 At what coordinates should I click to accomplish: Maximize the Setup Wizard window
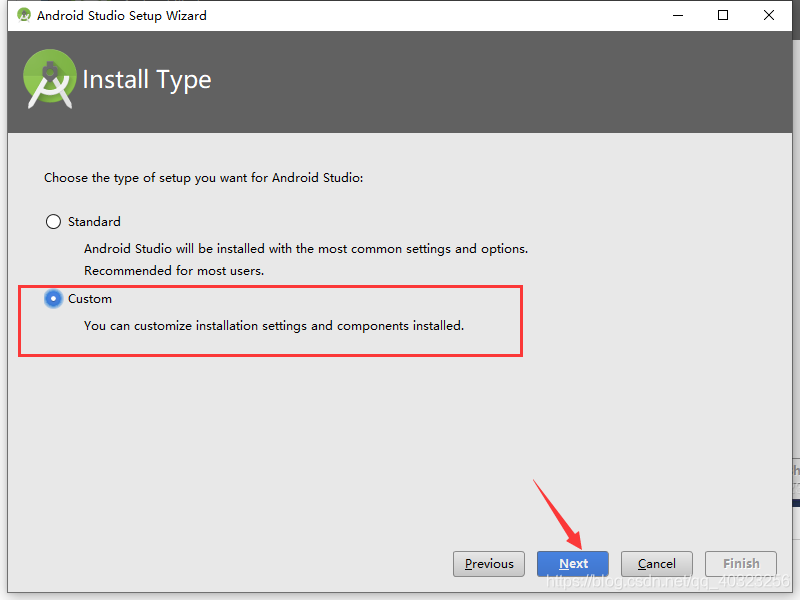tap(722, 15)
